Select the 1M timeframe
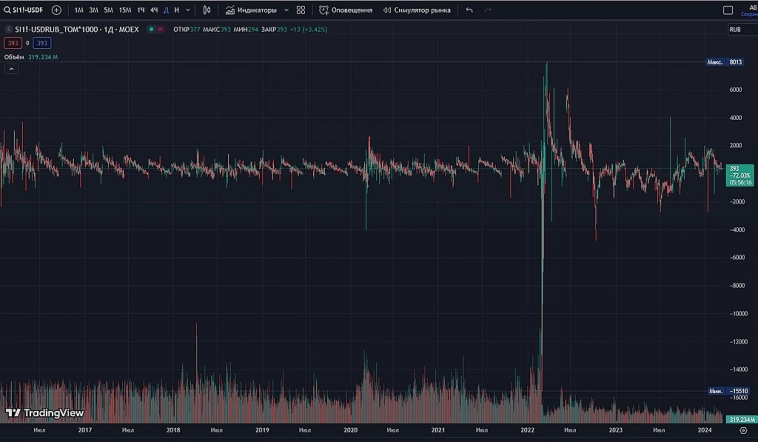758x442 pixels. [x=79, y=10]
